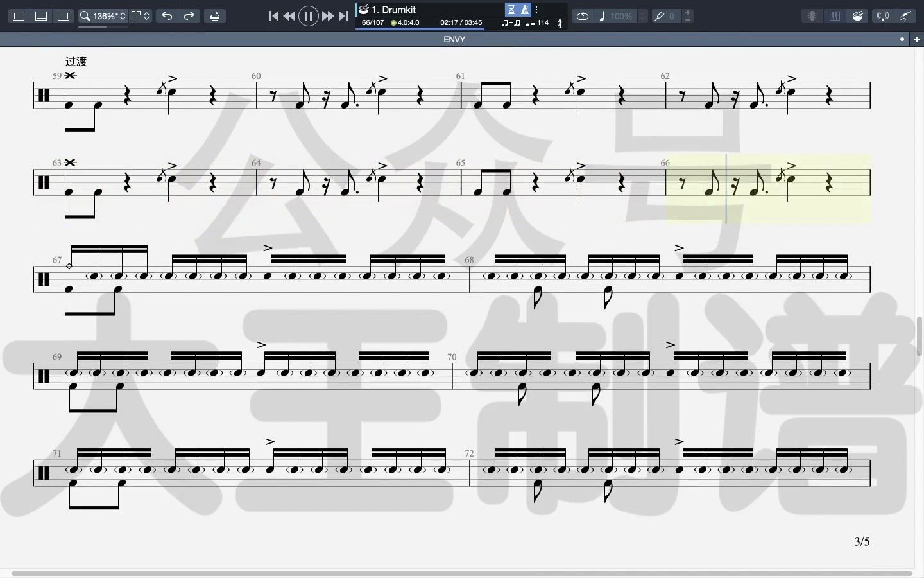Screen dimensions: 924x578
Task: Click the page number 3/5
Action: [x=862, y=541]
